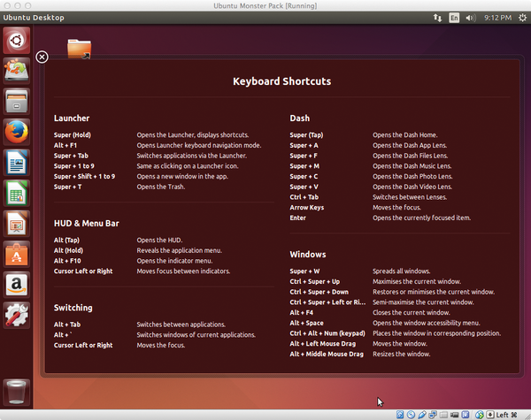Open Ubuntu Software Center launcher icon
This screenshot has height=420, width=531.
point(16,254)
